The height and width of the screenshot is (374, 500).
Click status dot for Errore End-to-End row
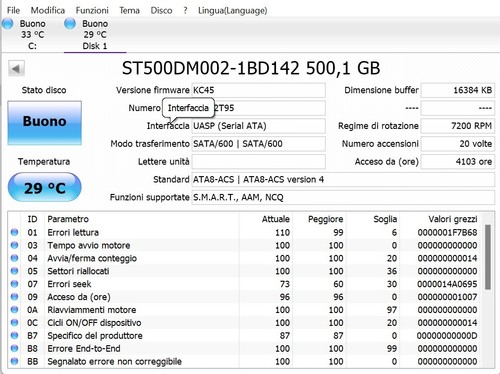click(x=14, y=348)
